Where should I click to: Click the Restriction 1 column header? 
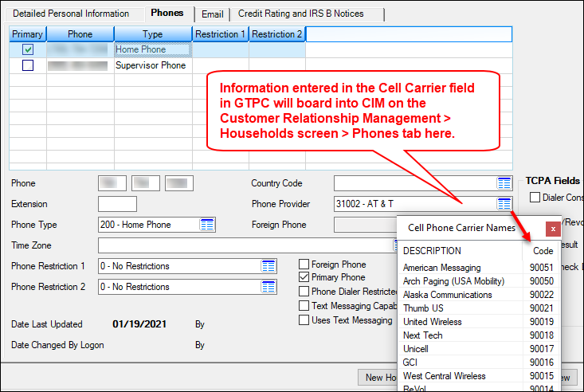pos(220,34)
